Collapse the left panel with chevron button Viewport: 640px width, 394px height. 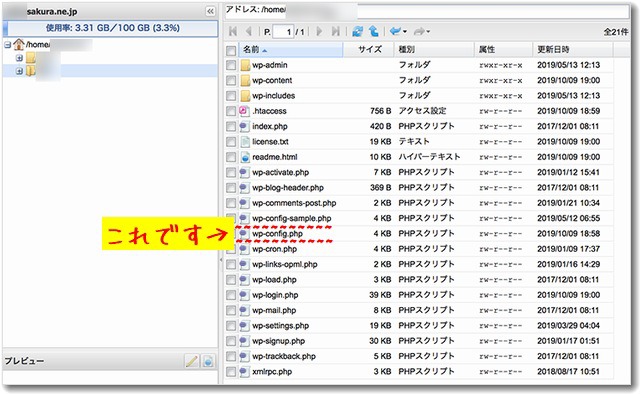coord(210,11)
